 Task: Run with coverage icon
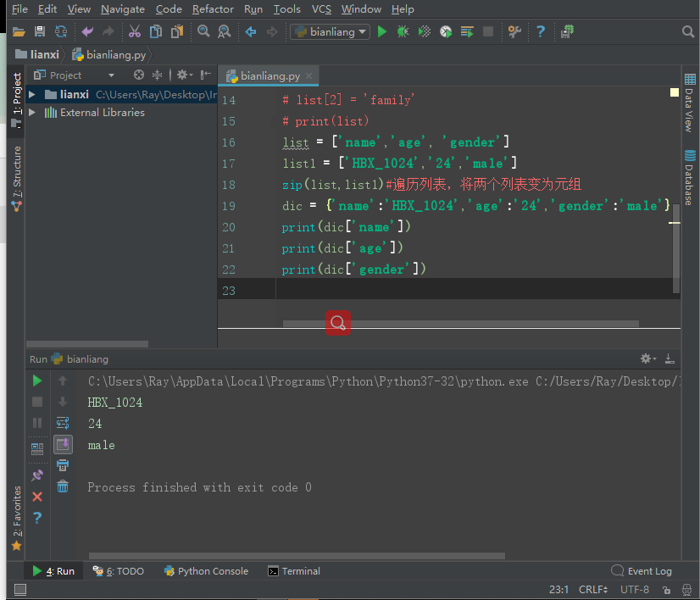pyautogui.click(x=424, y=31)
